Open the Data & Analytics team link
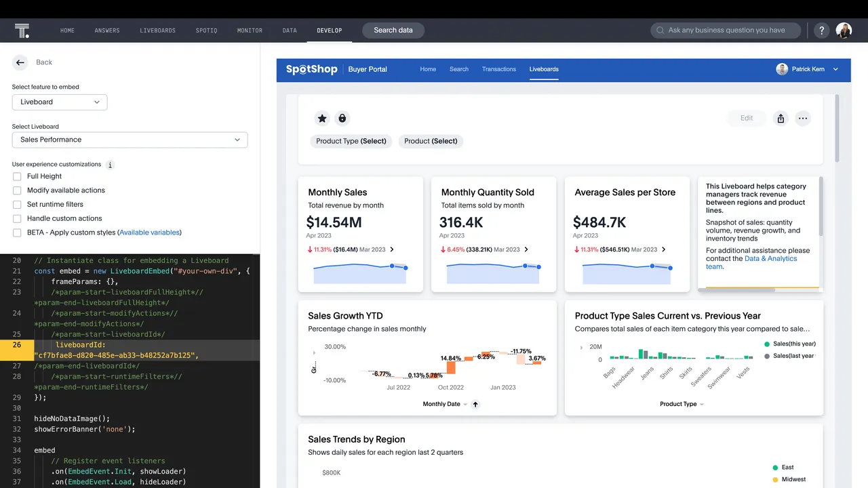This screenshot has height=488, width=868. 752,263
